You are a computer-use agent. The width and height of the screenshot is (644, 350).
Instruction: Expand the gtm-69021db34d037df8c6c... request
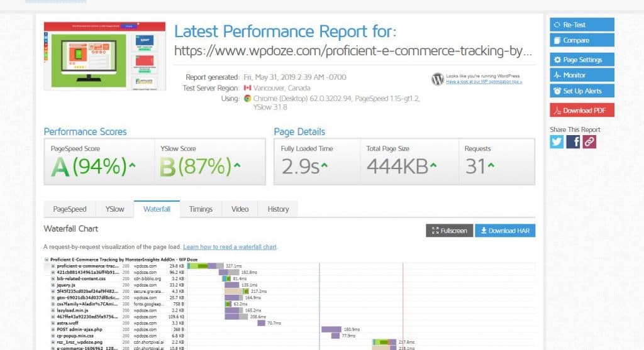53,298
